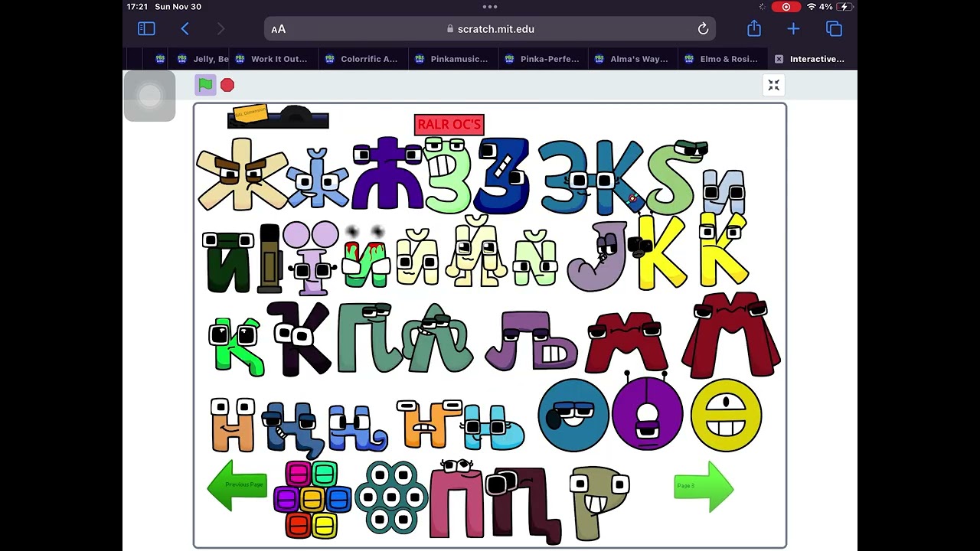Viewport: 980px width, 551px height.
Task: Click the colorful stacked squares character
Action: pyautogui.click(x=312, y=500)
